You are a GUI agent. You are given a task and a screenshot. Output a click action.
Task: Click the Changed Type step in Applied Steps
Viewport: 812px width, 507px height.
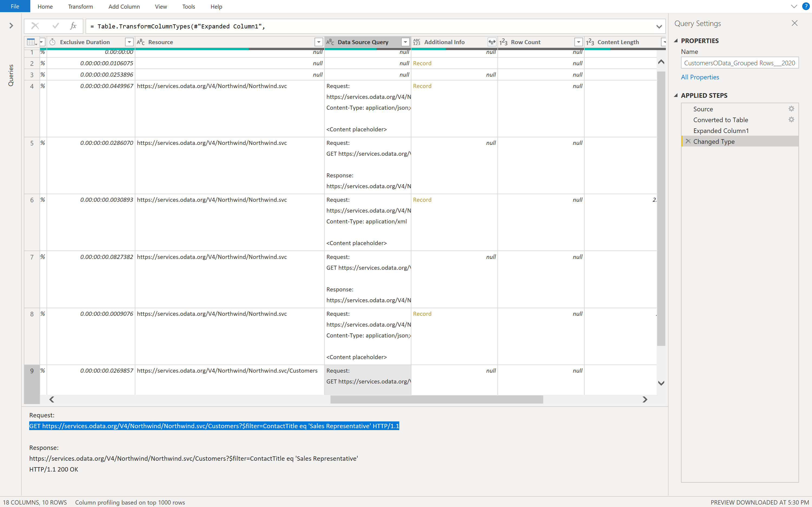point(713,141)
